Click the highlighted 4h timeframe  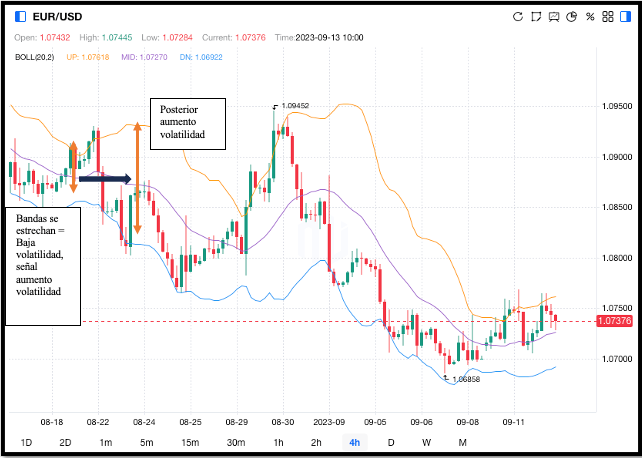[354, 442]
